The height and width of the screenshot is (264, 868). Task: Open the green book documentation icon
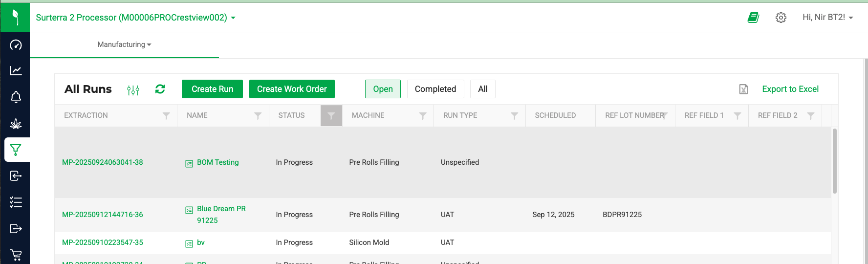pyautogui.click(x=753, y=18)
